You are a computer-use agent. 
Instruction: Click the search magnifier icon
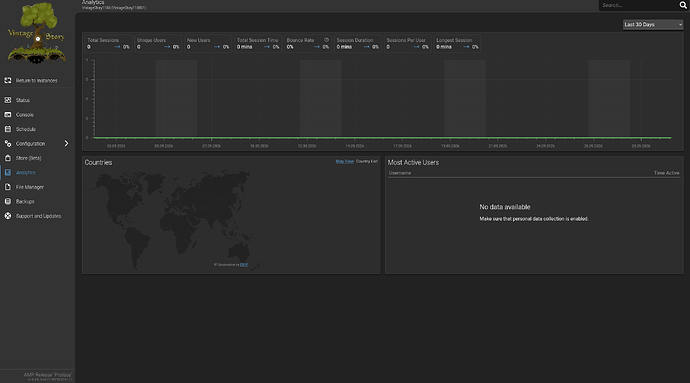pyautogui.click(x=683, y=5)
